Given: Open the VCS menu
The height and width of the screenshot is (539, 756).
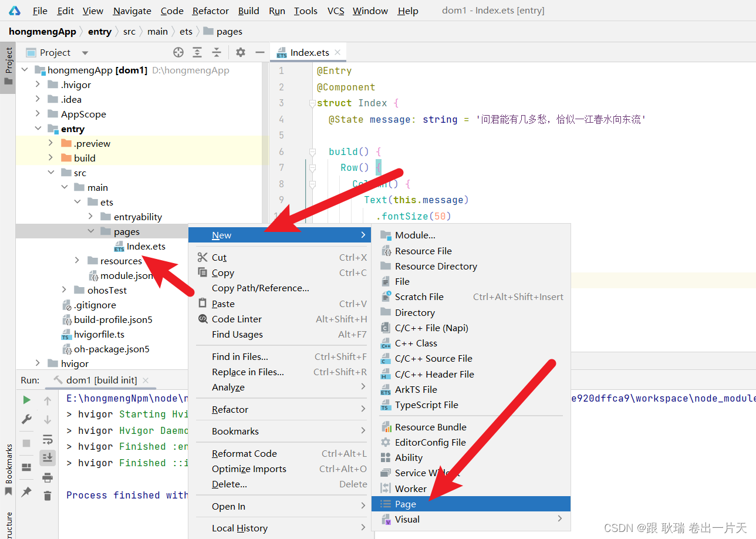Looking at the screenshot, I should point(336,11).
